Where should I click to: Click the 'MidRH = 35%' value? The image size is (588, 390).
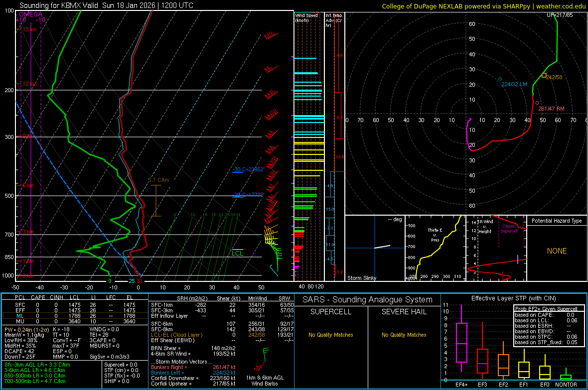(20, 346)
